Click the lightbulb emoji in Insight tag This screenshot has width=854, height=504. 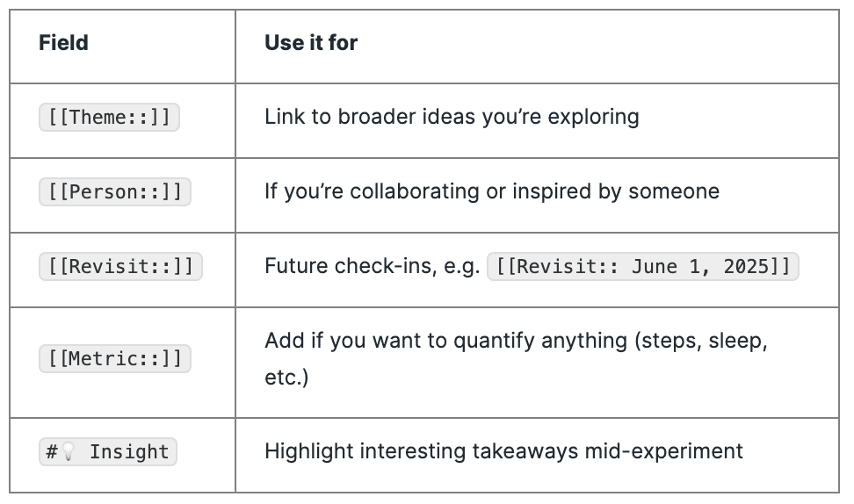coord(68,451)
